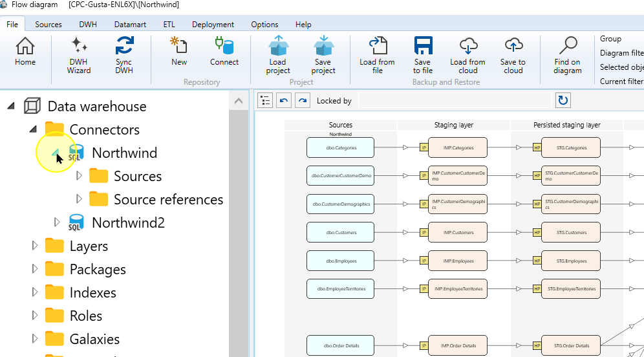Refresh the Locked by status
The image size is (644, 357).
[x=563, y=100]
